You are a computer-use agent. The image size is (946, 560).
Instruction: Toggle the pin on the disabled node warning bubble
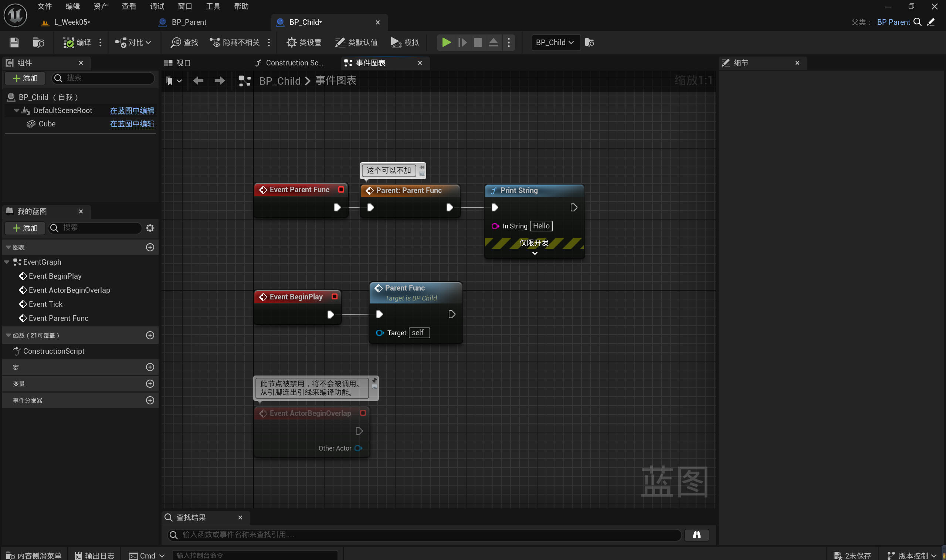[374, 380]
